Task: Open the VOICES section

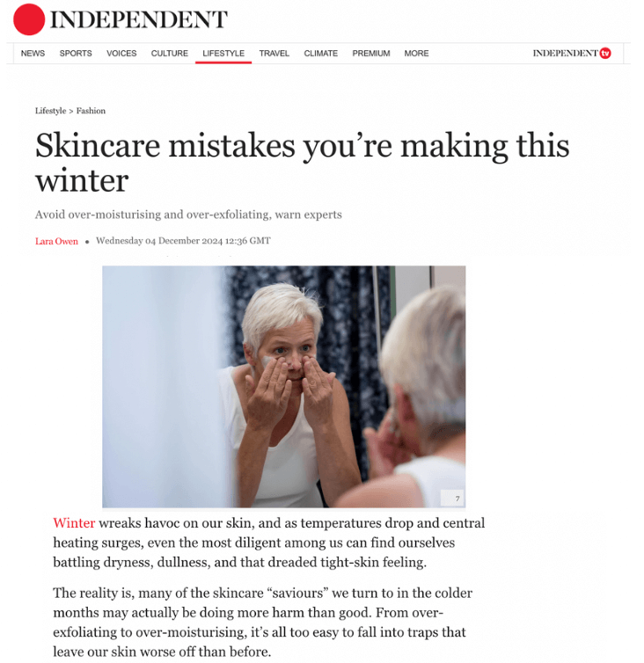Action: (121, 54)
